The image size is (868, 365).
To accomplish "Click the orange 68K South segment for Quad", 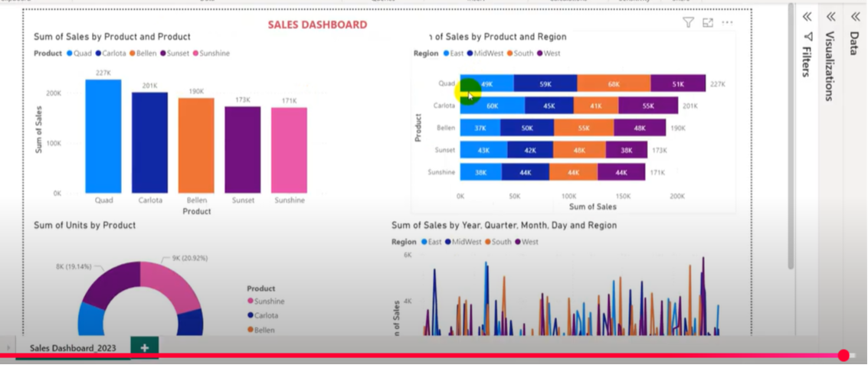I will pyautogui.click(x=614, y=84).
